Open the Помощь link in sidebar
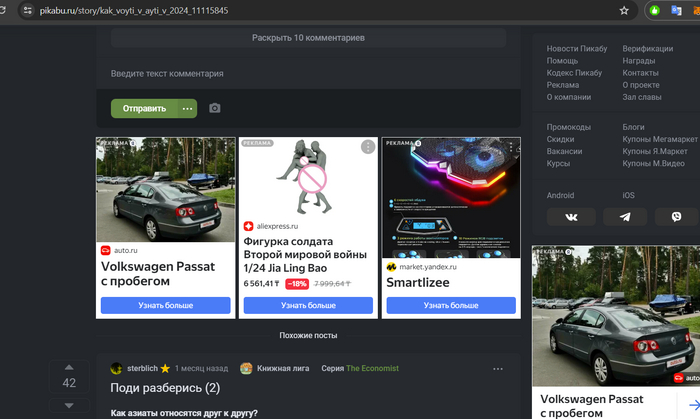This screenshot has width=700, height=419. (x=562, y=61)
